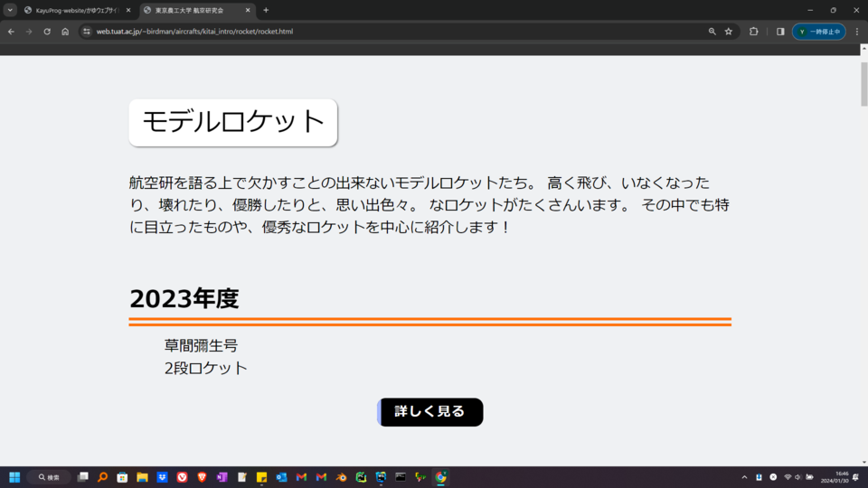Close the 東京農工大学 航空研究会 tab
The height and width of the screenshot is (488, 868).
(x=248, y=10)
